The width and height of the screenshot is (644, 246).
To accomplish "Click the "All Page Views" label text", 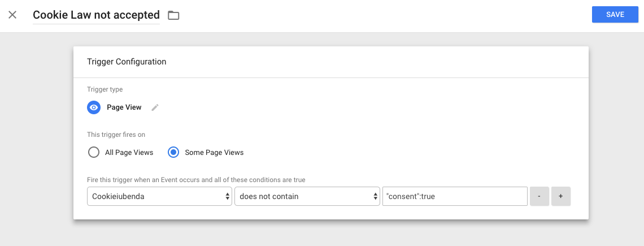I will 129,153.
